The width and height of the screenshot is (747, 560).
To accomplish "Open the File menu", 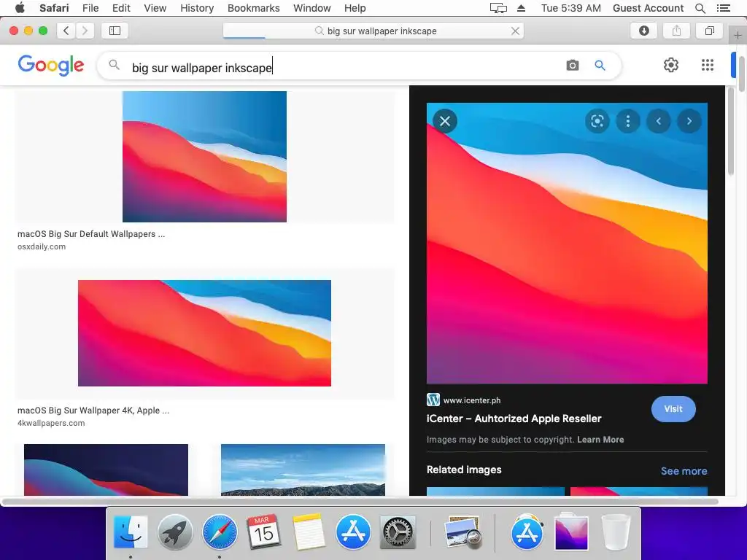I will tap(90, 8).
